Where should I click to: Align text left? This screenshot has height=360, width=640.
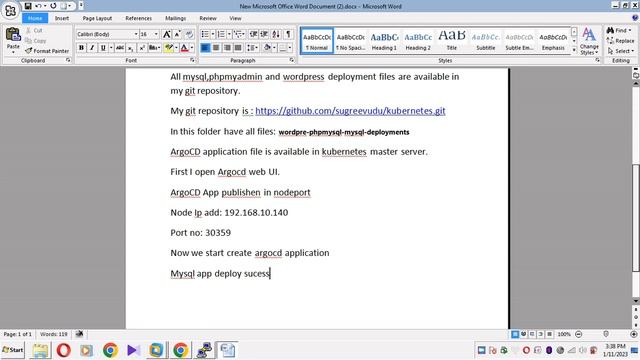pyautogui.click(x=205, y=48)
